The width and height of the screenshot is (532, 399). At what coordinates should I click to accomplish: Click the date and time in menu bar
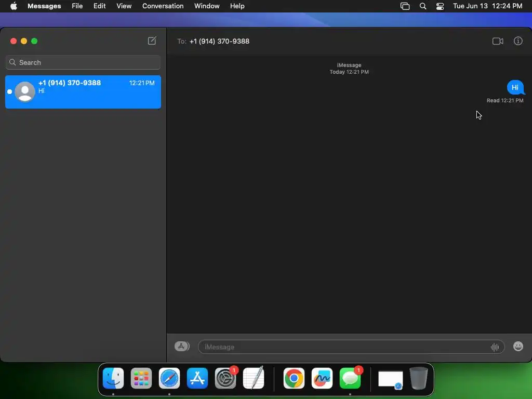[487, 6]
